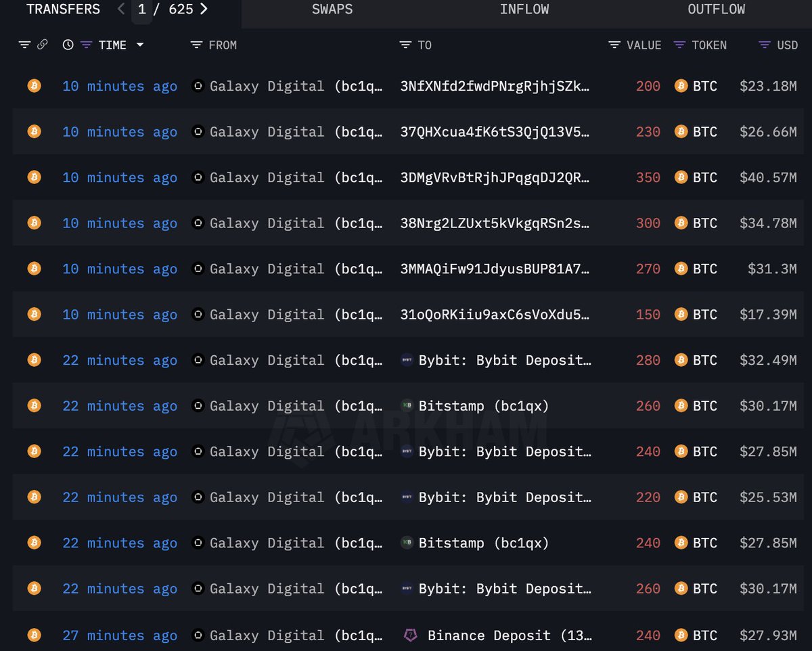Toggle TIME sort dropdown arrow

tap(140, 45)
